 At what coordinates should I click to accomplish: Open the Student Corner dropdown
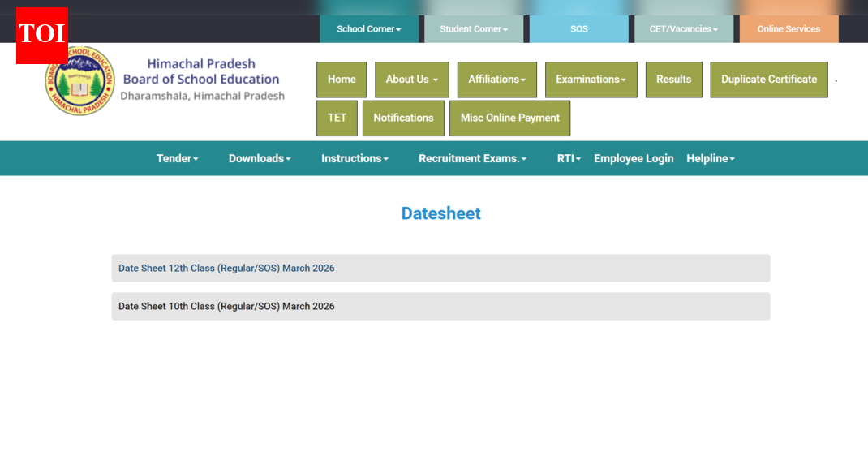(x=473, y=28)
